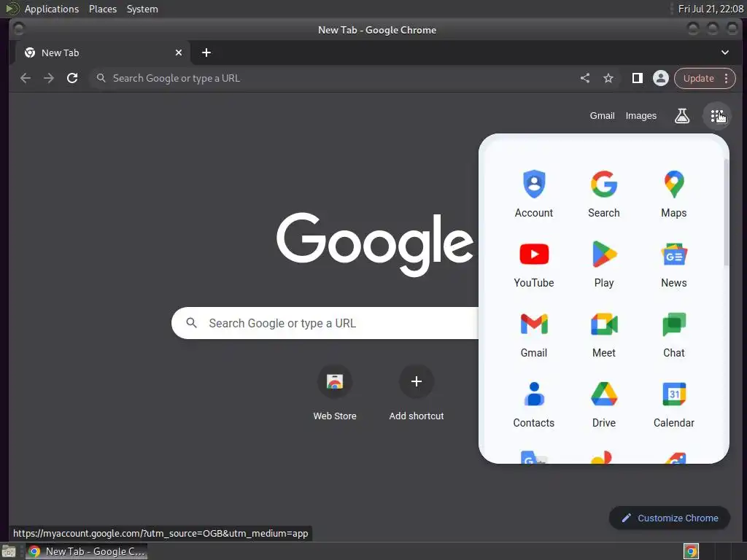Open YouTube from the apps grid

[533, 263]
